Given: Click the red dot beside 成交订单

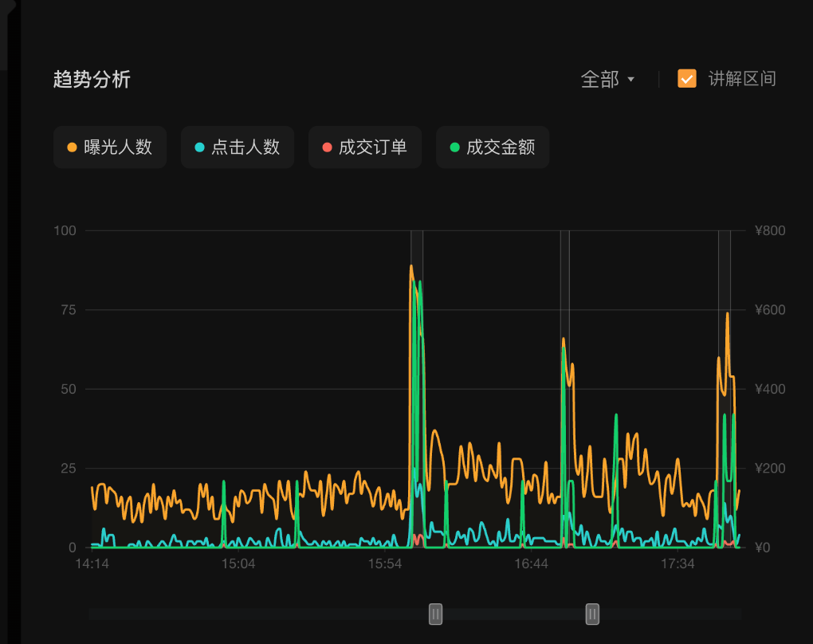Looking at the screenshot, I should pyautogui.click(x=328, y=147).
